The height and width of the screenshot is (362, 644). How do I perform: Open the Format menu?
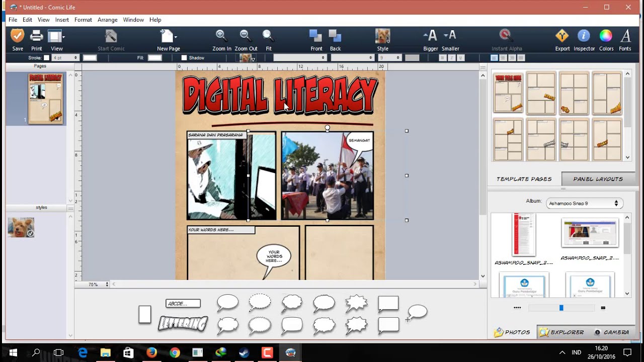pos(83,20)
